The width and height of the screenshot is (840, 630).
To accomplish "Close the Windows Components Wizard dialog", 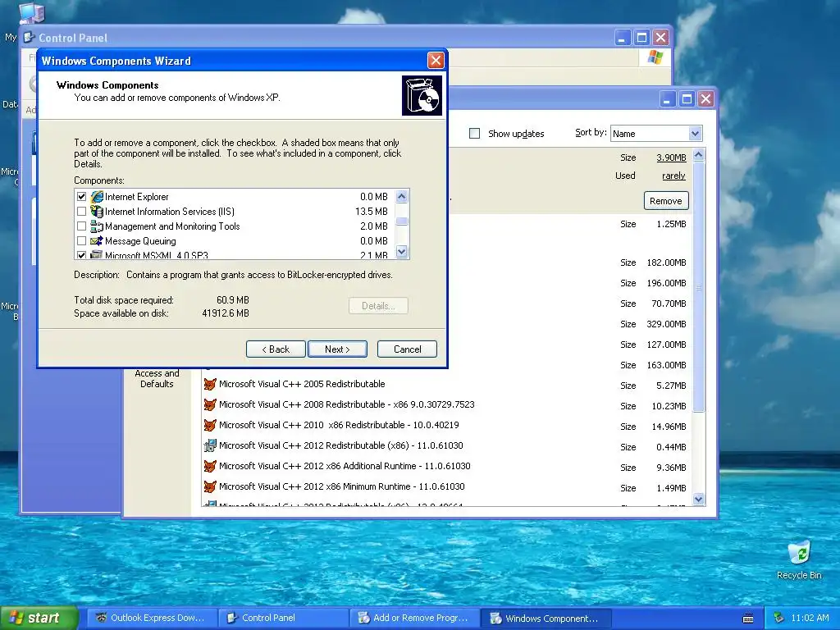I will pyautogui.click(x=436, y=61).
